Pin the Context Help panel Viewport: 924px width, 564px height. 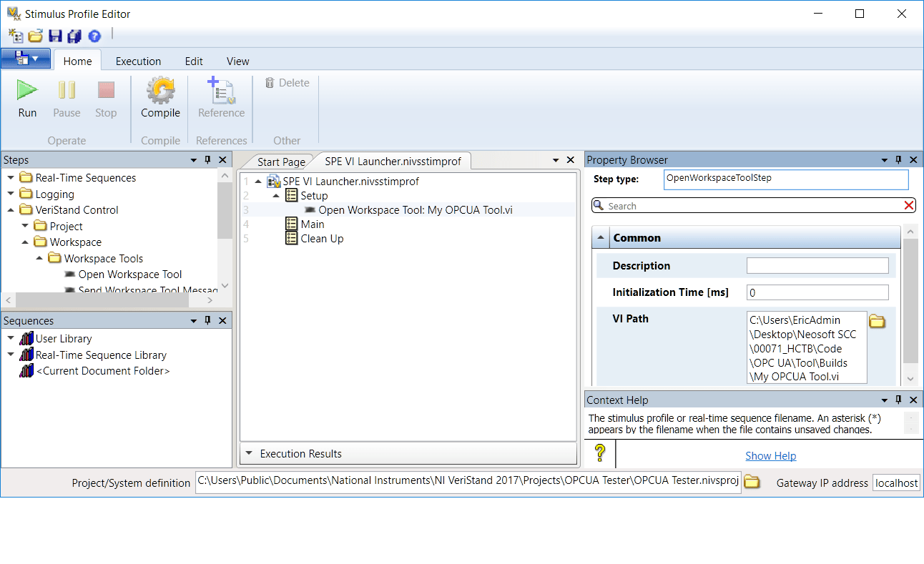(898, 400)
